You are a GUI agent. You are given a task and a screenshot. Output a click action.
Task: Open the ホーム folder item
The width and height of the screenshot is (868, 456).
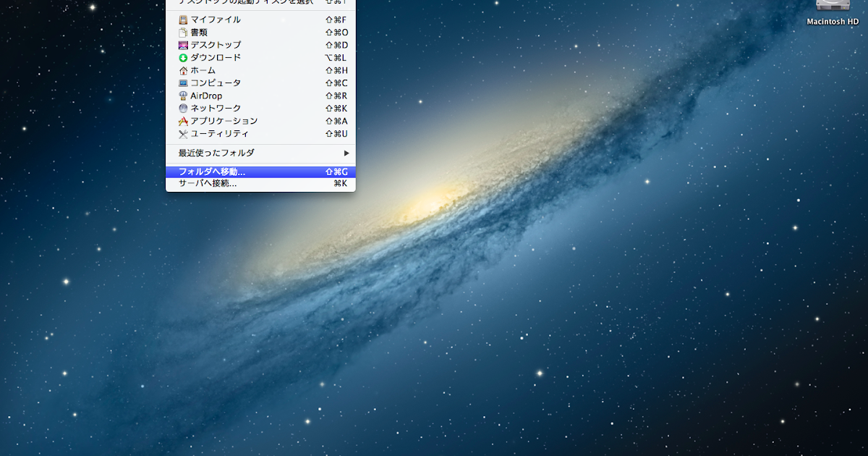tap(260, 70)
